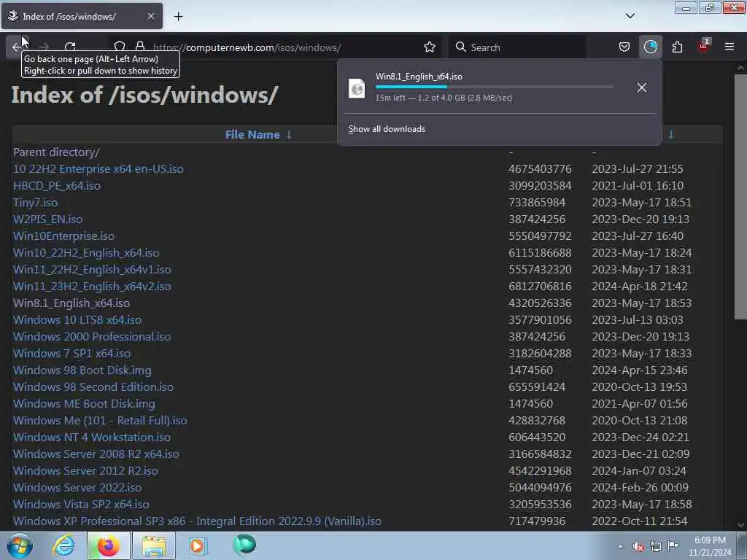Download Windows Me (101 - Retail Full).iso
747x560 pixels.
[100, 421]
